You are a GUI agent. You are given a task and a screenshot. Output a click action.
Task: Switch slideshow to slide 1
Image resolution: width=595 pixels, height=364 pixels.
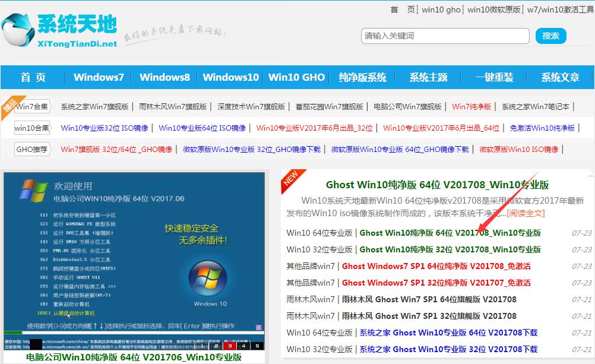point(202,346)
